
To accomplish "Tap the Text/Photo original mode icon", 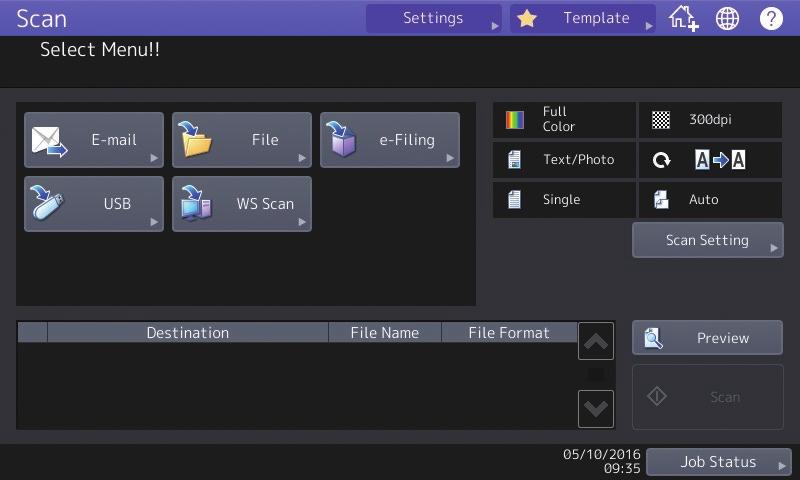I will pos(514,160).
